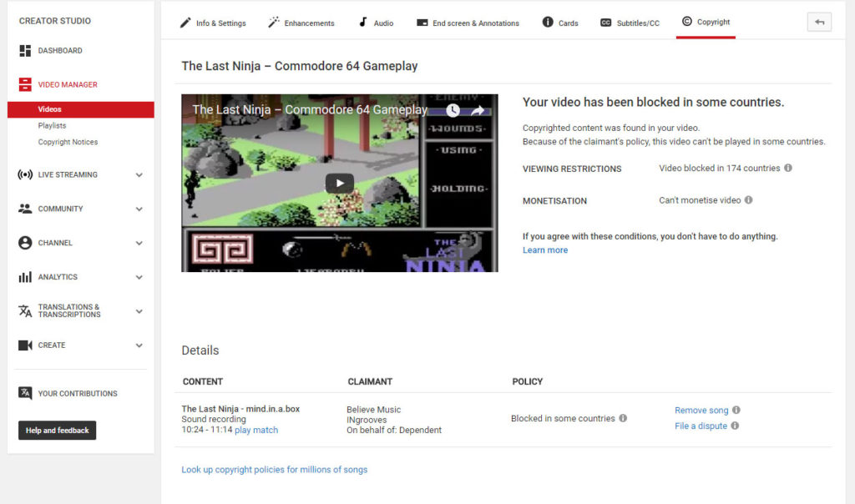Click the Your Contributions sidebar label
The image size is (855, 504).
point(78,393)
